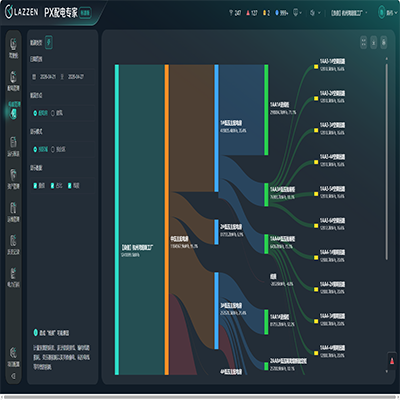Click the fullscreen icon in chart toolbar
The image size is (400, 400).
tap(364, 42)
